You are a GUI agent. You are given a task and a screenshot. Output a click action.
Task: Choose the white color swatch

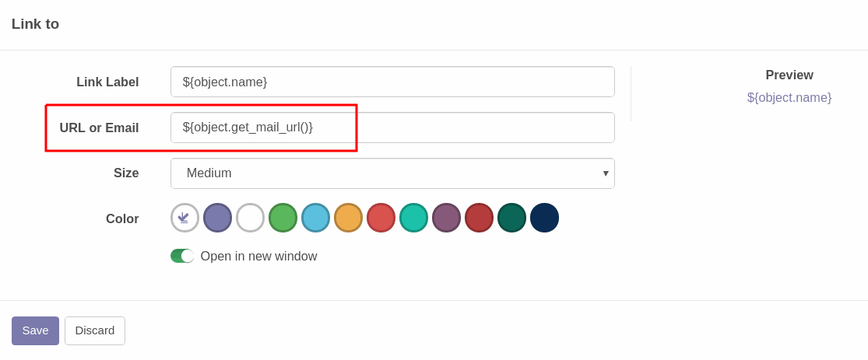(250, 218)
